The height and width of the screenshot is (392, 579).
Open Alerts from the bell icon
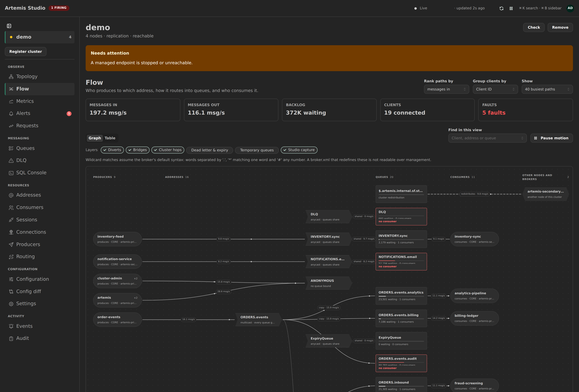point(11,114)
